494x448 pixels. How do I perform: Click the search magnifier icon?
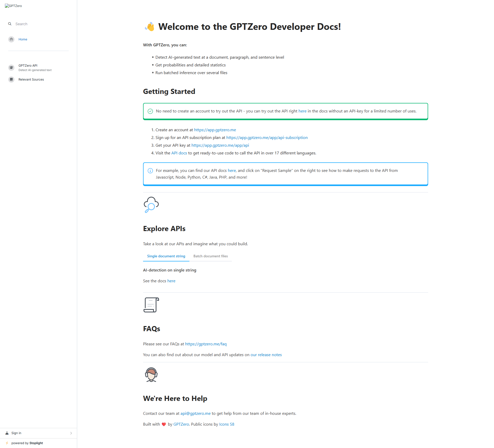pos(10,24)
